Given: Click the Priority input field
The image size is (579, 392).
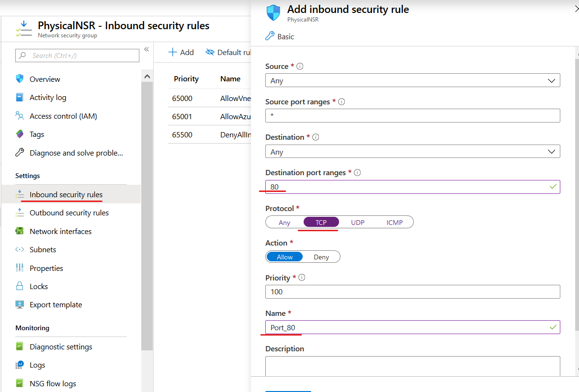Looking at the screenshot, I should click(413, 291).
